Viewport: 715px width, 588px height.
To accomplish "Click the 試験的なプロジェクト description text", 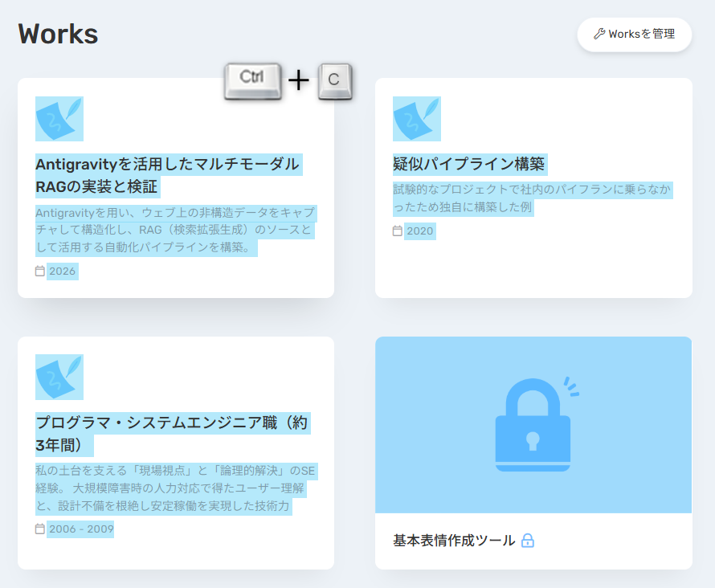I will pos(532,198).
